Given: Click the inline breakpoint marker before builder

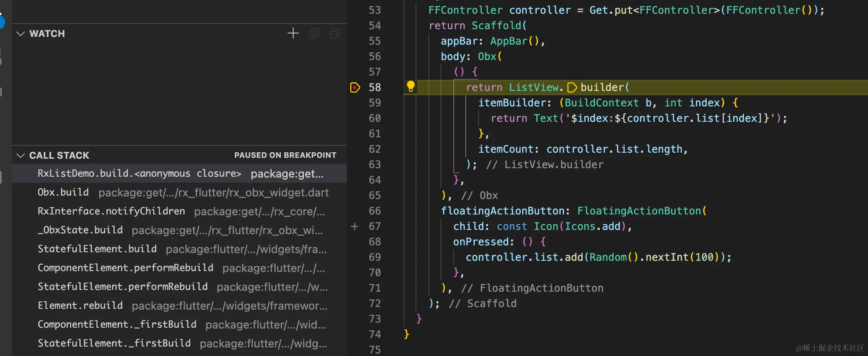Looking at the screenshot, I should tap(572, 87).
